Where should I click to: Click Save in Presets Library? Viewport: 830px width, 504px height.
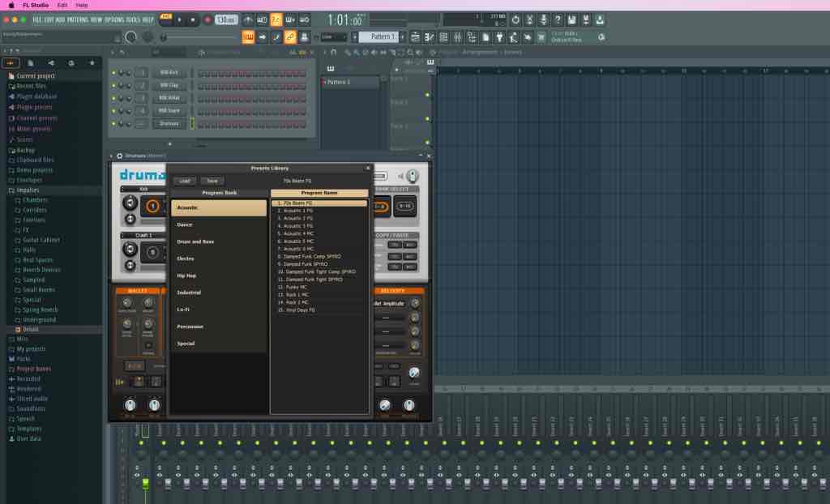[x=212, y=181]
